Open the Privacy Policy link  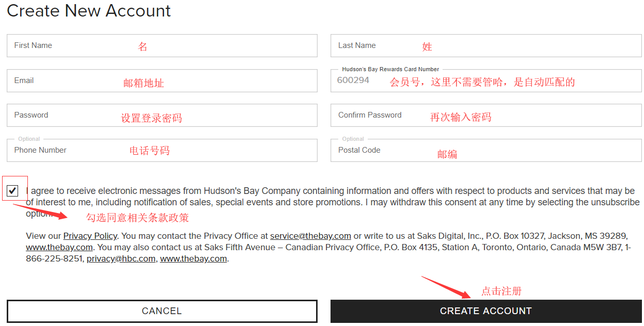(90, 236)
